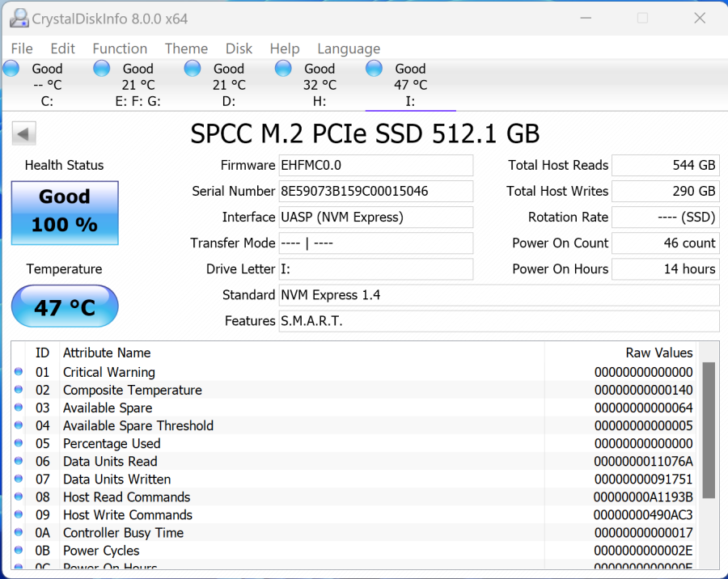Switch to the D: disk tab label
This screenshot has height=579, width=728.
229,101
